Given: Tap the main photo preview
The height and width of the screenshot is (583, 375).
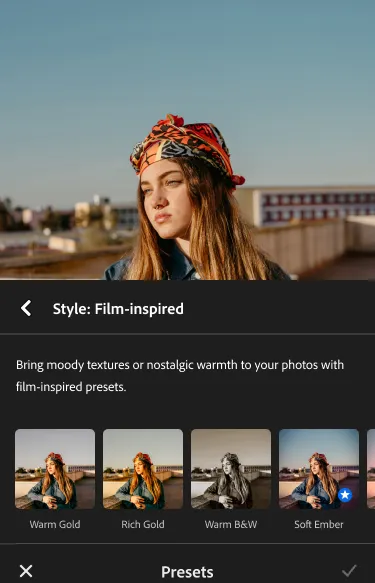Looking at the screenshot, I should pos(187,140).
